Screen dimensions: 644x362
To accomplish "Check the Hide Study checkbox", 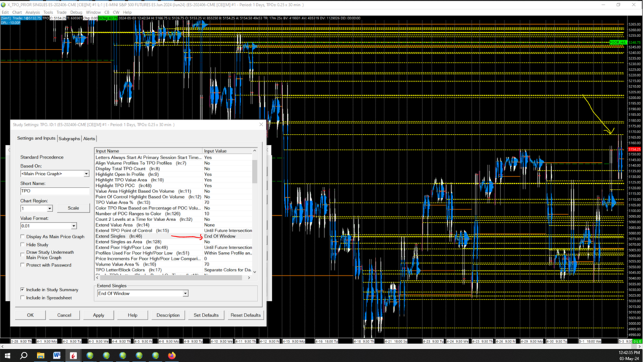I will point(23,245).
